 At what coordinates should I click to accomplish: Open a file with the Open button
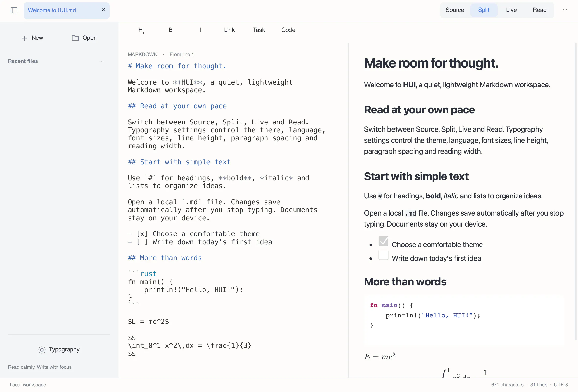click(84, 38)
